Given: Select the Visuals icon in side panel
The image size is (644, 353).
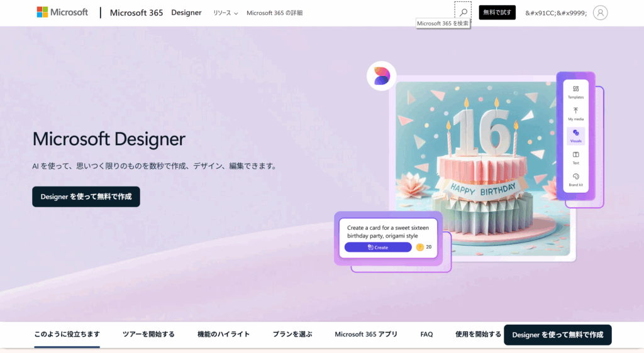Looking at the screenshot, I should click(x=575, y=136).
